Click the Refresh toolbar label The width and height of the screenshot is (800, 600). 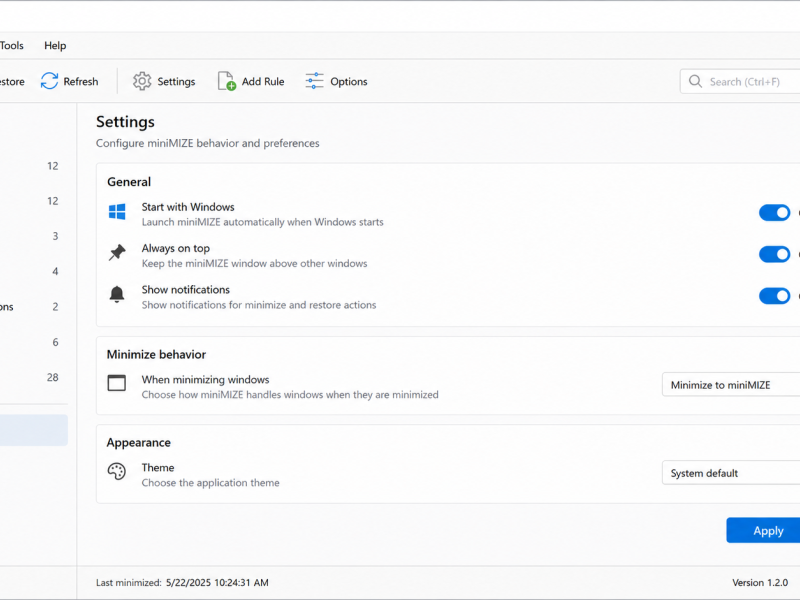pos(81,82)
